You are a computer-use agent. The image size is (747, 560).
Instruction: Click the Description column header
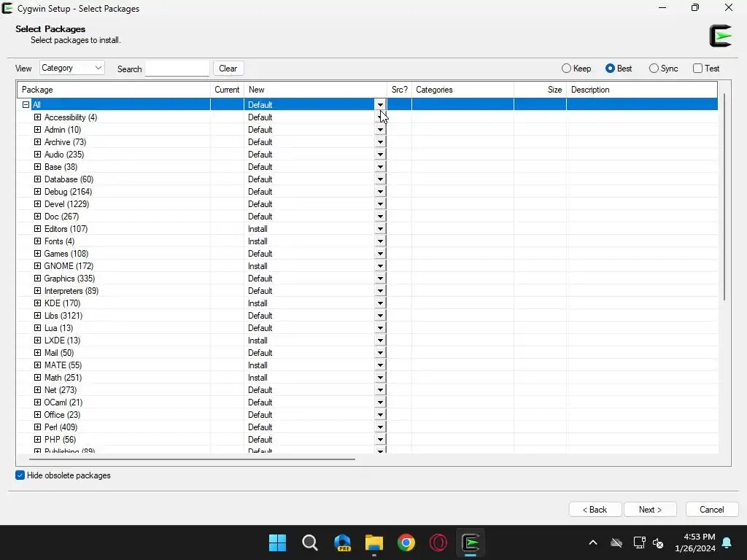pyautogui.click(x=642, y=90)
